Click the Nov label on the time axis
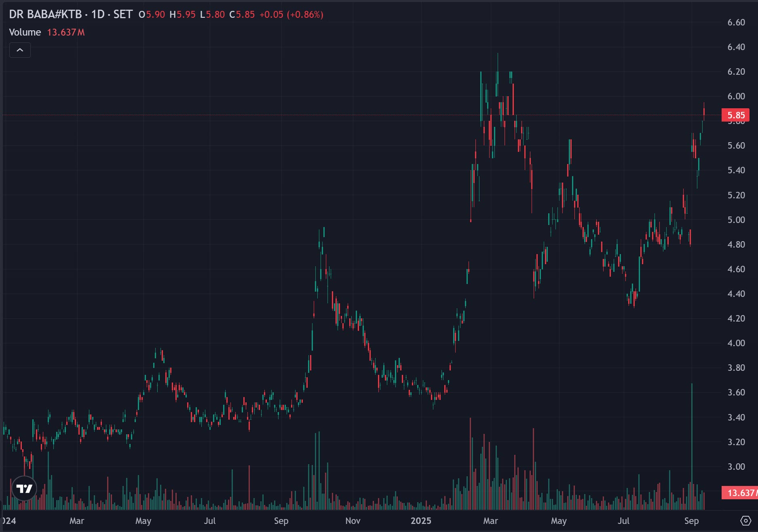Image resolution: width=758 pixels, height=532 pixels. pyautogui.click(x=353, y=521)
